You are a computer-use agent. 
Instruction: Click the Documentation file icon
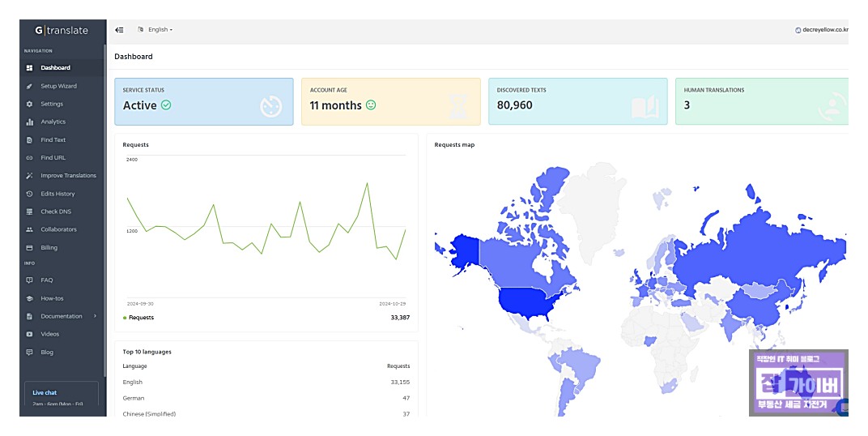click(29, 316)
